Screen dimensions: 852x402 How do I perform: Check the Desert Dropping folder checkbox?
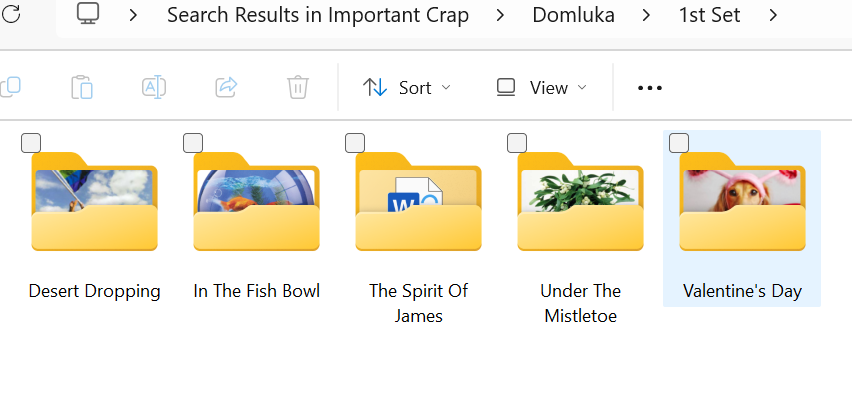tap(31, 143)
